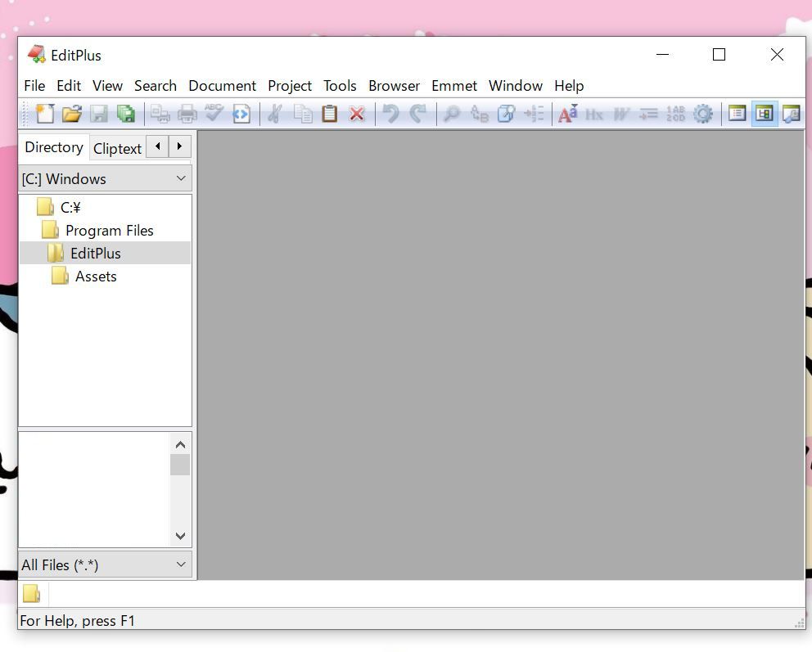Select the Program Files folder in tree

109,231
